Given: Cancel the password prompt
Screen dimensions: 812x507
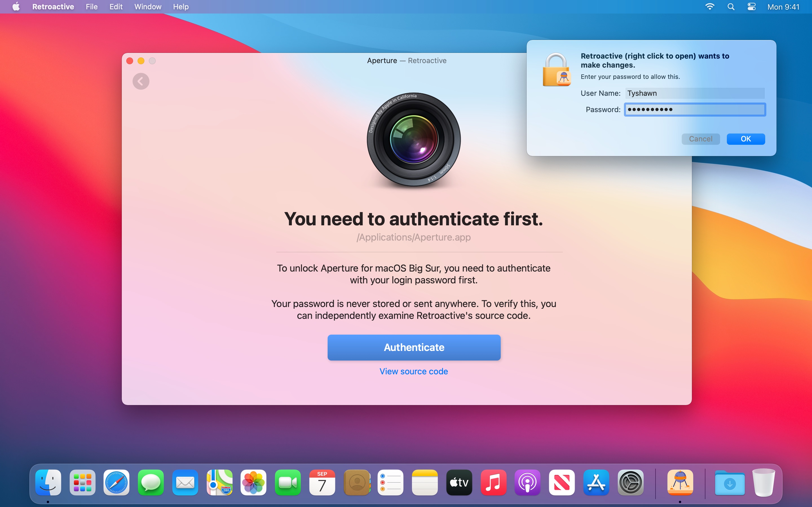Looking at the screenshot, I should (700, 139).
